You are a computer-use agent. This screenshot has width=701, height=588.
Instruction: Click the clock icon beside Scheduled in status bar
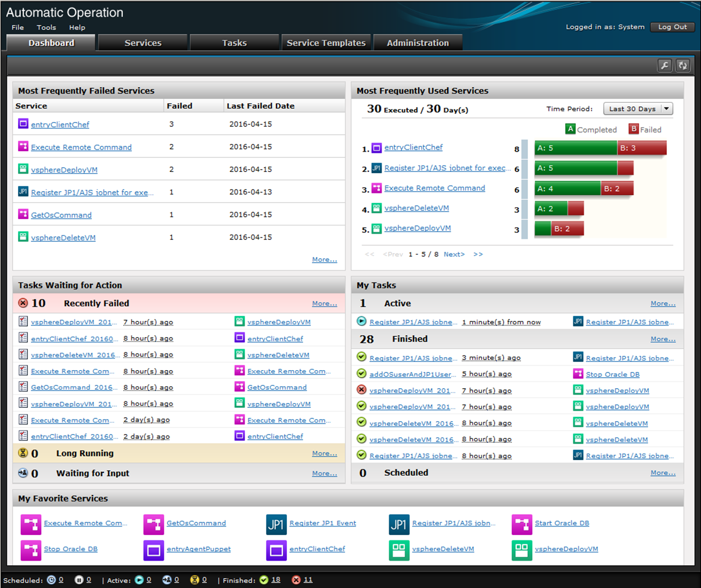(x=51, y=580)
